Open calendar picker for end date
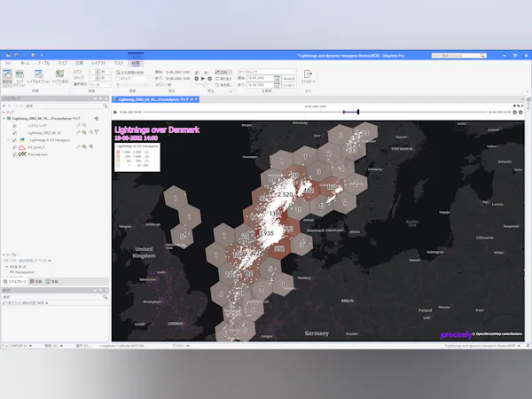The image size is (532, 399). tap(278, 85)
